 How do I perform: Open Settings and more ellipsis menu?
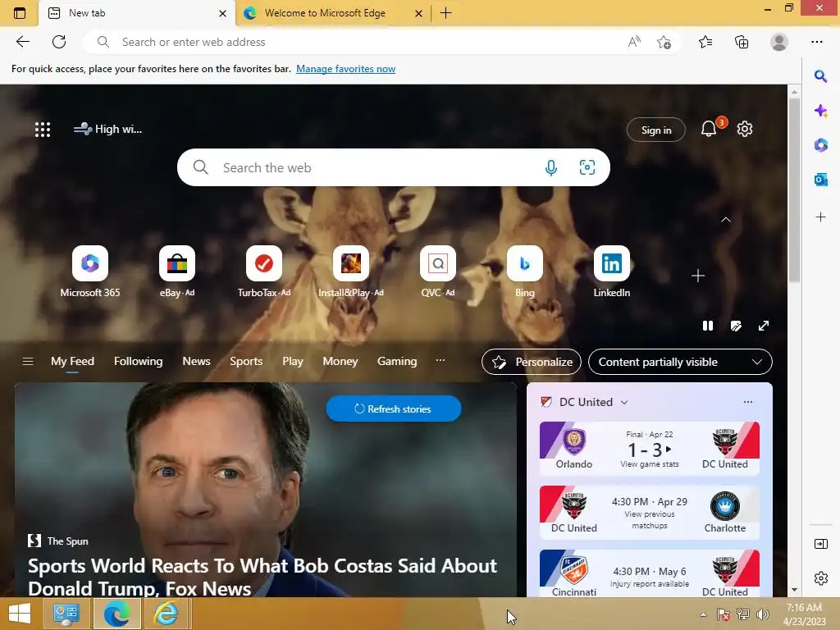816,42
